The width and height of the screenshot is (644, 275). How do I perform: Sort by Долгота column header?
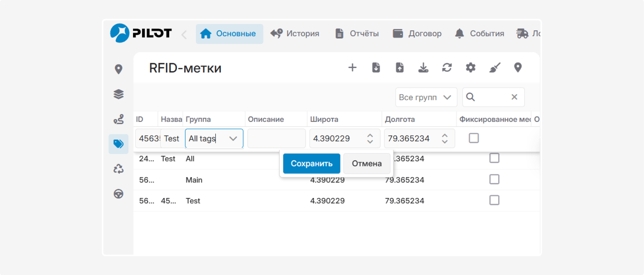(x=419, y=119)
